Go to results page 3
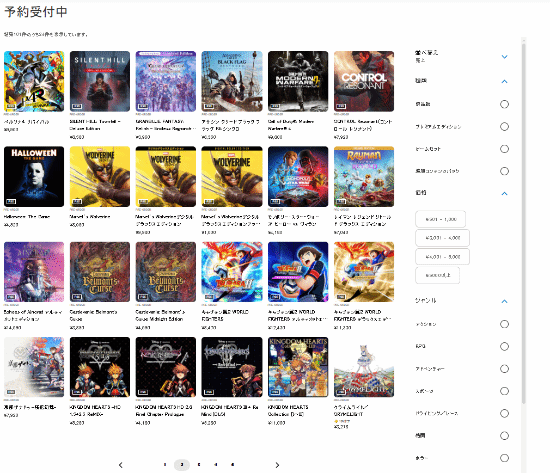Screen dimensions: 550x473 [199, 465]
